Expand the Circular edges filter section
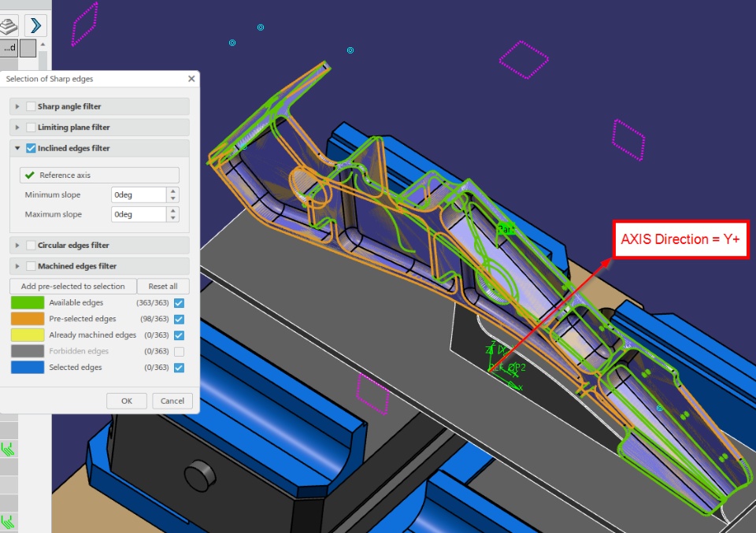Image resolution: width=756 pixels, height=533 pixels. [x=17, y=246]
